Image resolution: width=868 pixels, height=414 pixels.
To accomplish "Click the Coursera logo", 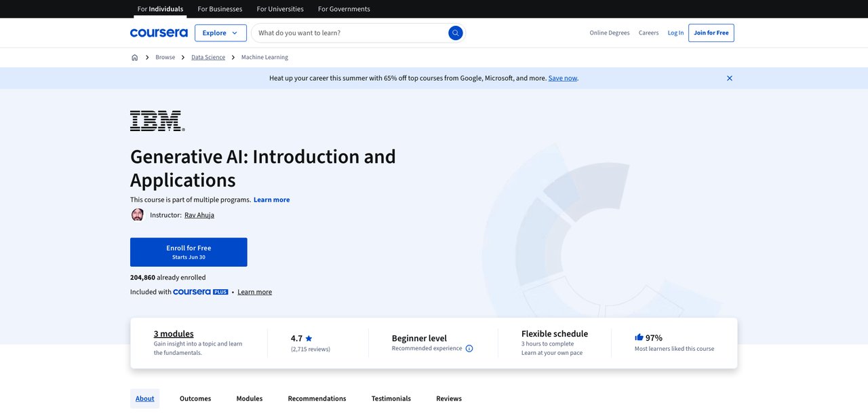I will [x=159, y=33].
